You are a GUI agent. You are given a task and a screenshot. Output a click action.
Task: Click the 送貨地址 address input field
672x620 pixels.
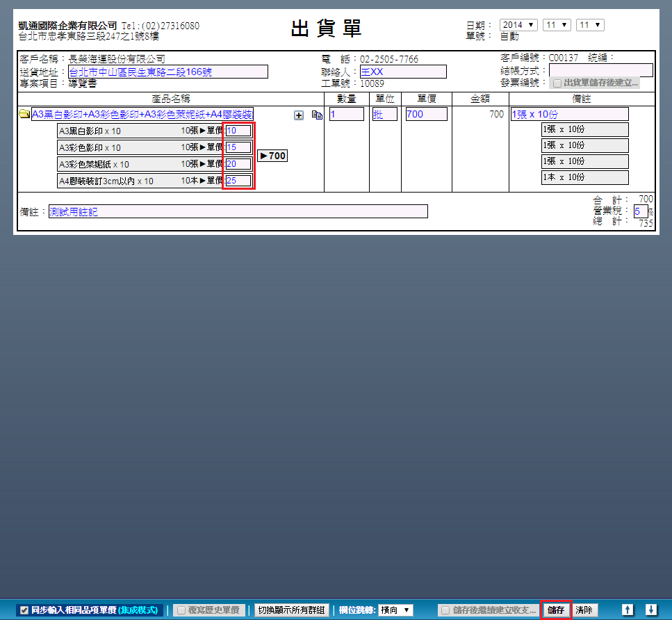coord(167,72)
